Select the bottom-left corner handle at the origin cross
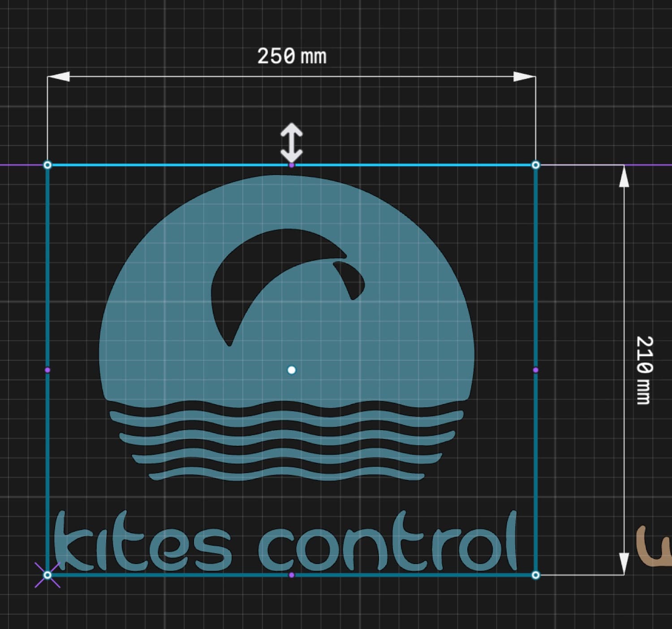 tap(47, 575)
